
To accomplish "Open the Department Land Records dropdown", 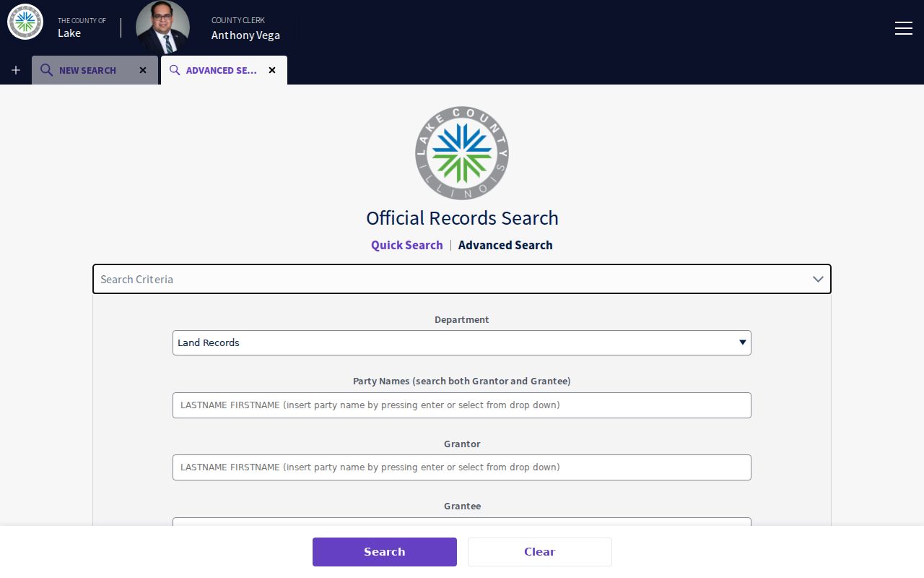I will [x=462, y=342].
